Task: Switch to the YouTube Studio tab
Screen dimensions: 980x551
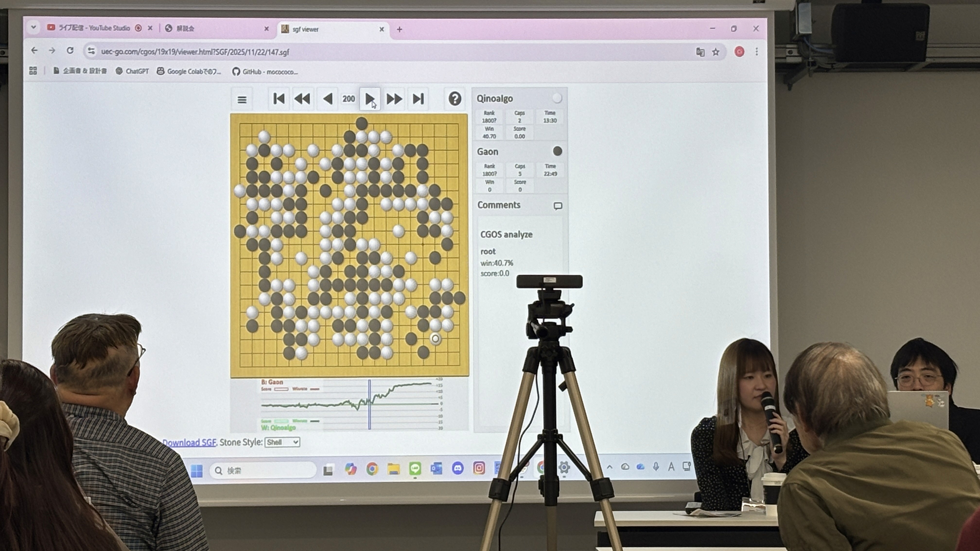Action: click(94, 28)
